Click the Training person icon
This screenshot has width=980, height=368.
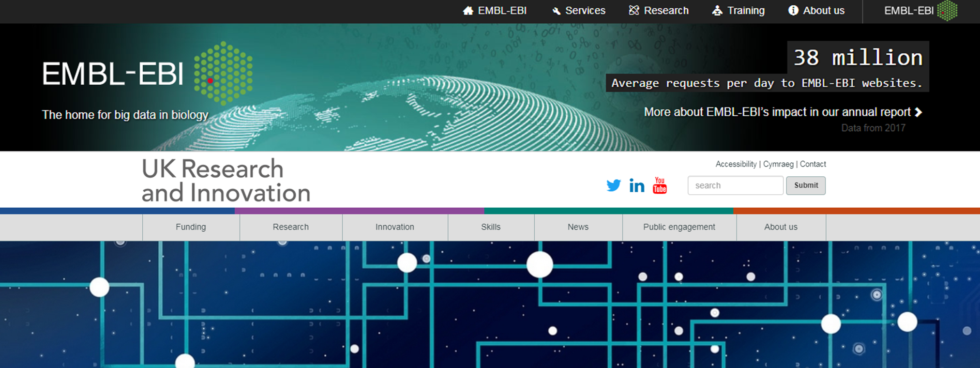[x=717, y=11]
